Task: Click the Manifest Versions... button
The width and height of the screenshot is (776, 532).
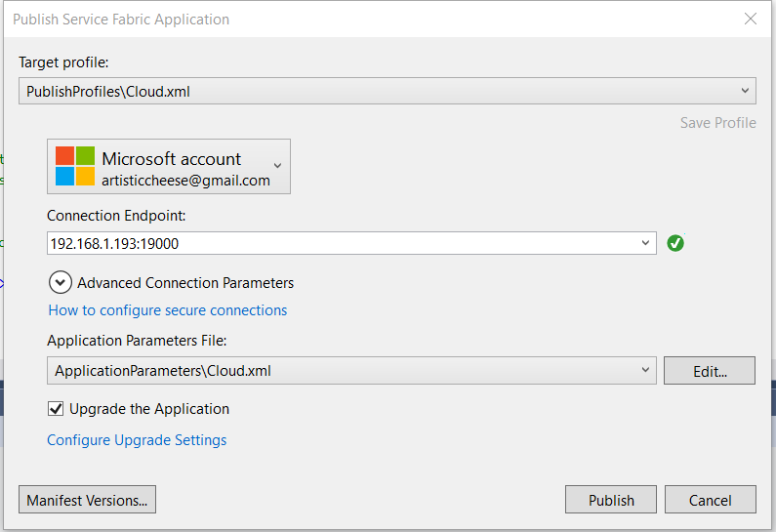Action: 87,500
